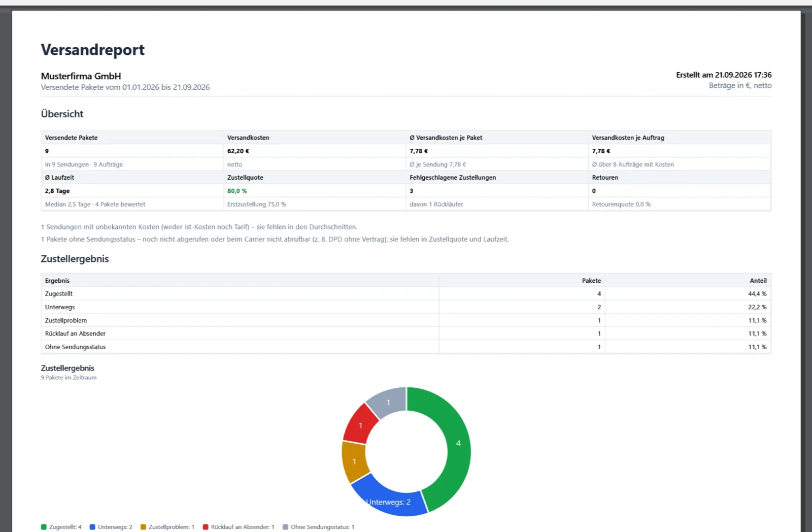Click the in 9 Sendungen · 9 Aufträge note
Screen dimensions: 812x532
coord(84,164)
